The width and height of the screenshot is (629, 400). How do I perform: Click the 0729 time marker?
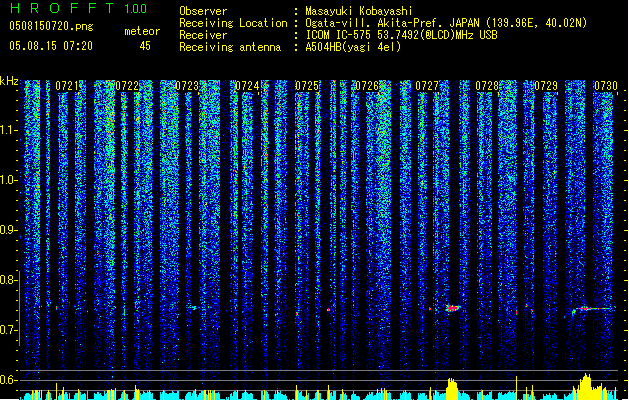546,86
